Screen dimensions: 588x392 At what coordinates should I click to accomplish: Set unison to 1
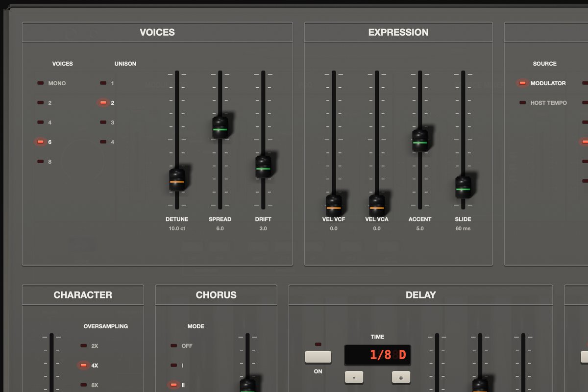[107, 83]
